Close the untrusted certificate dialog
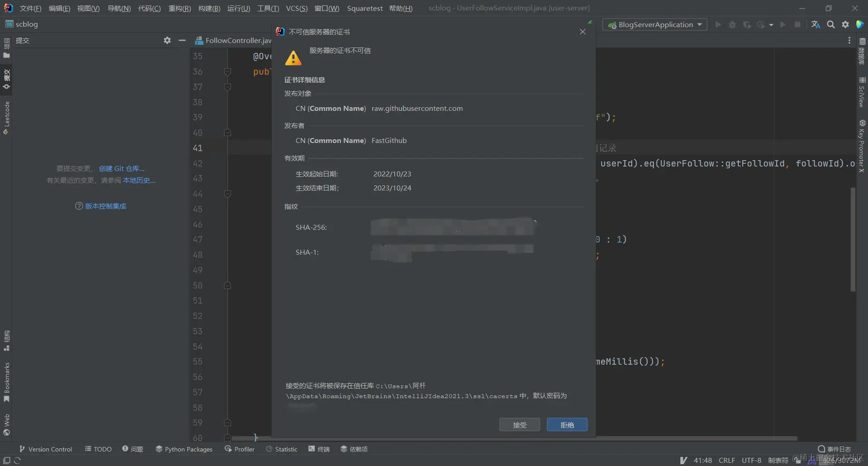The image size is (868, 466). pyautogui.click(x=583, y=32)
